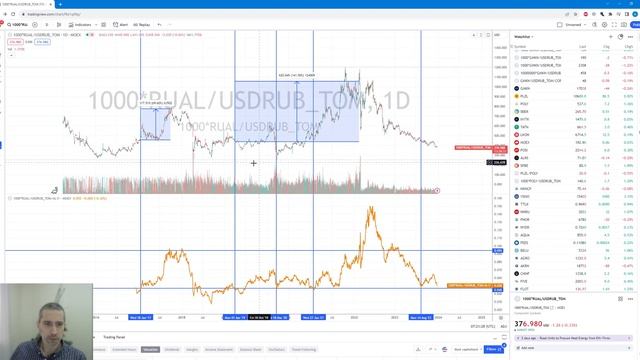
Task: Expand the favorites arrow next to Indicators
Action: (x=96, y=25)
